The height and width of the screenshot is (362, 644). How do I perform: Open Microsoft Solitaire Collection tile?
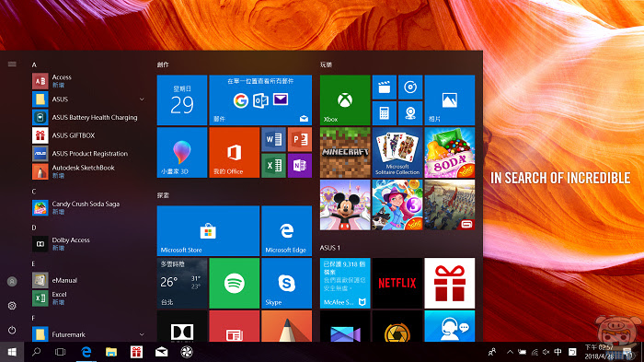pyautogui.click(x=397, y=152)
